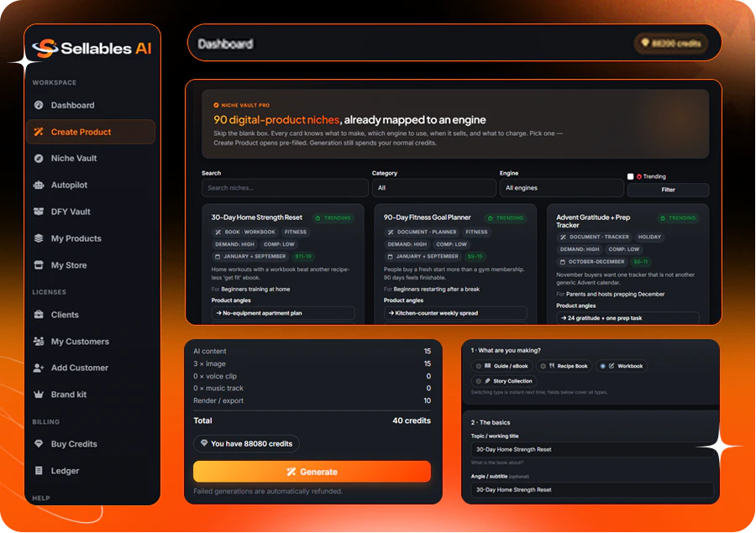Open Ledger menu item
Viewport: 756px width, 533px height.
click(91, 471)
